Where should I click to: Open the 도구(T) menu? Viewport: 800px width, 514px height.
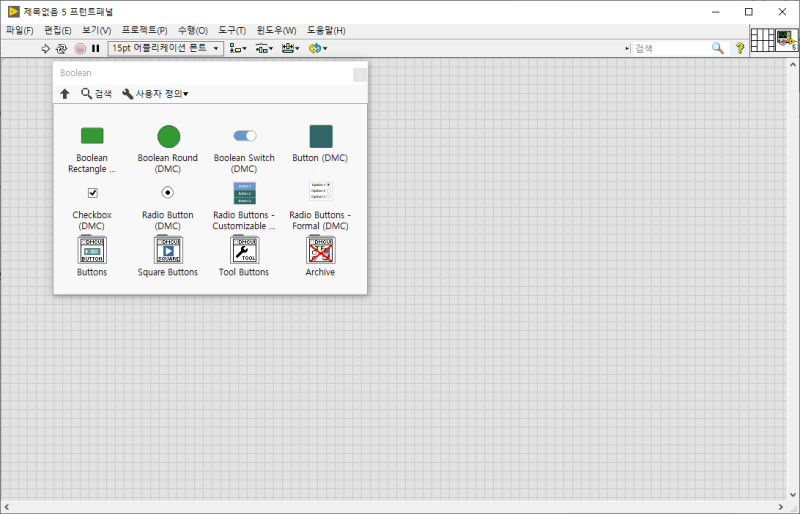pyautogui.click(x=232, y=31)
